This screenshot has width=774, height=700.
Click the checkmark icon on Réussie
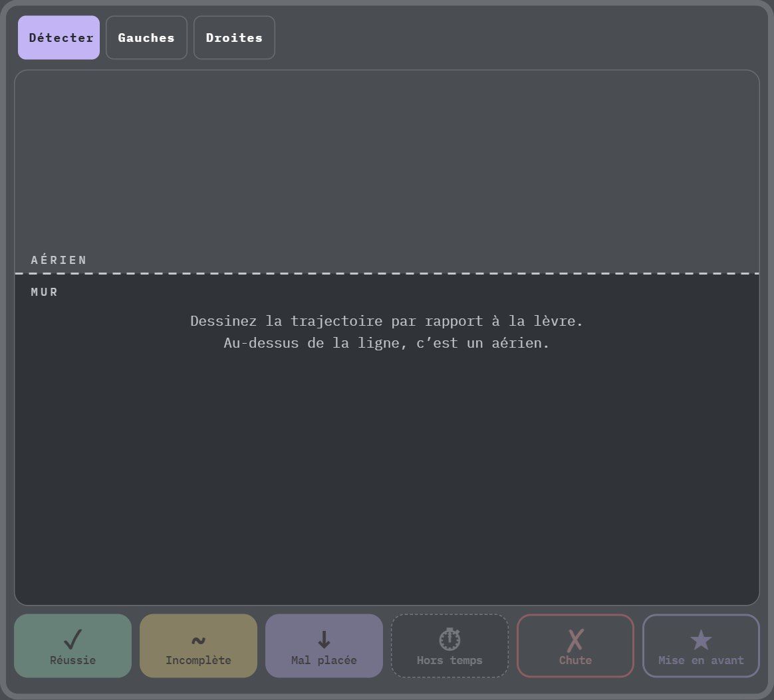click(x=72, y=640)
